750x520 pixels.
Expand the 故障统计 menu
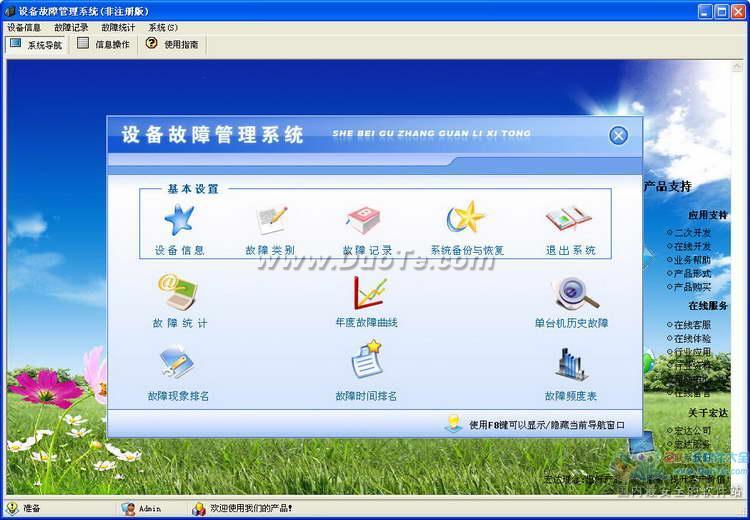(118, 28)
